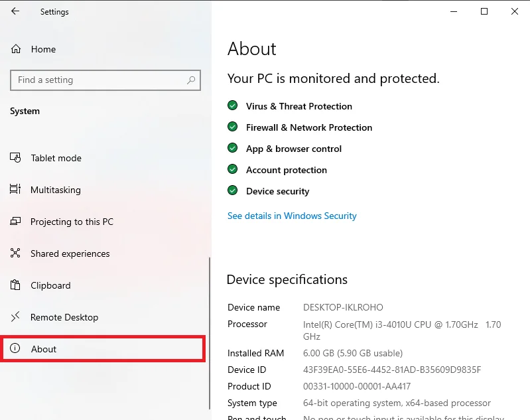Click the Product ID 00331-10000 value
Screen dimensions: 530x420
click(357, 386)
